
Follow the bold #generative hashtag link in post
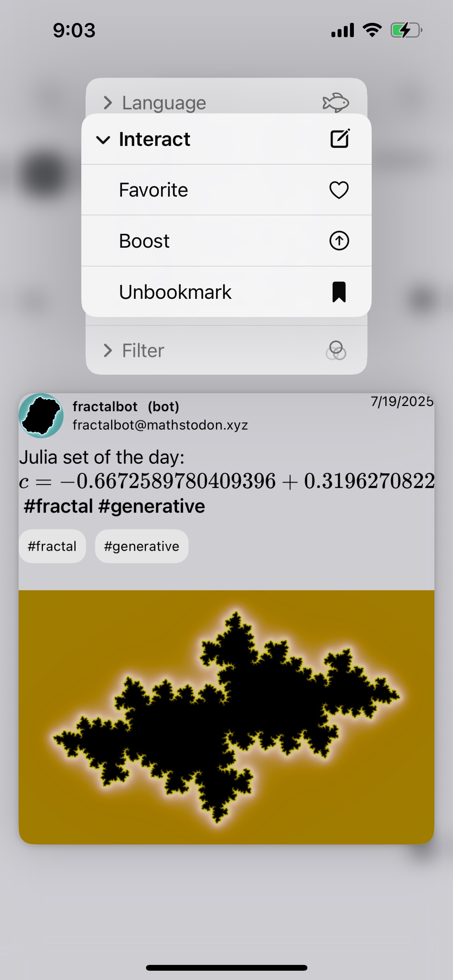pos(152,506)
